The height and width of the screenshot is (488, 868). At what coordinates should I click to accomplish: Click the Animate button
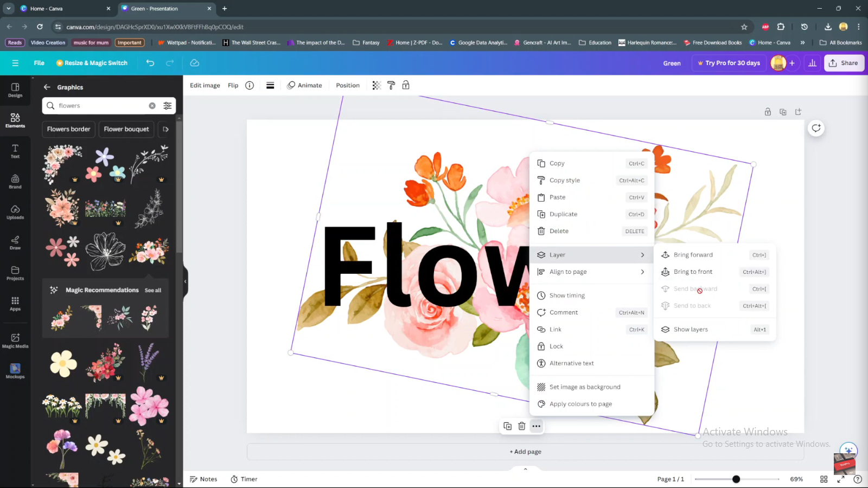pos(305,85)
